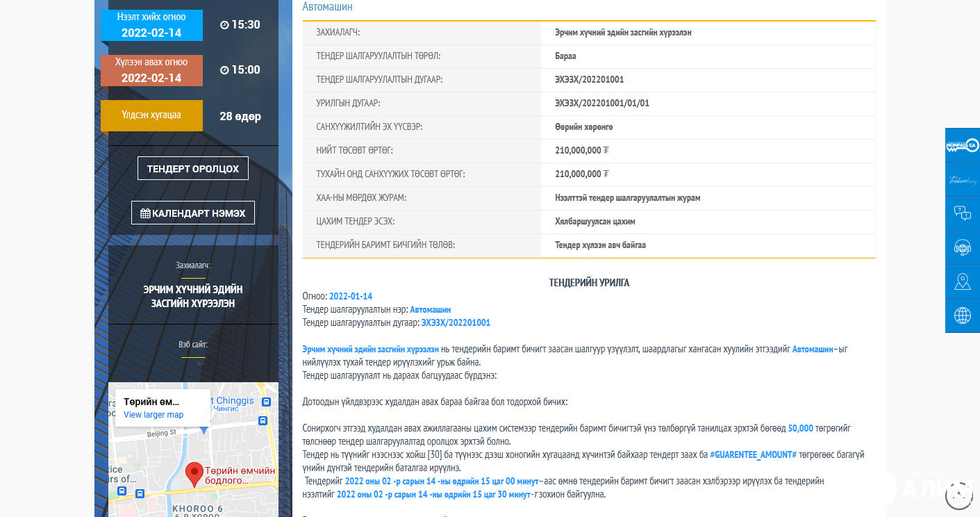This screenshot has width=980, height=517.
Task: Click the tender number ЭХЭЗХ/202201001 table cell
Action: coord(590,80)
